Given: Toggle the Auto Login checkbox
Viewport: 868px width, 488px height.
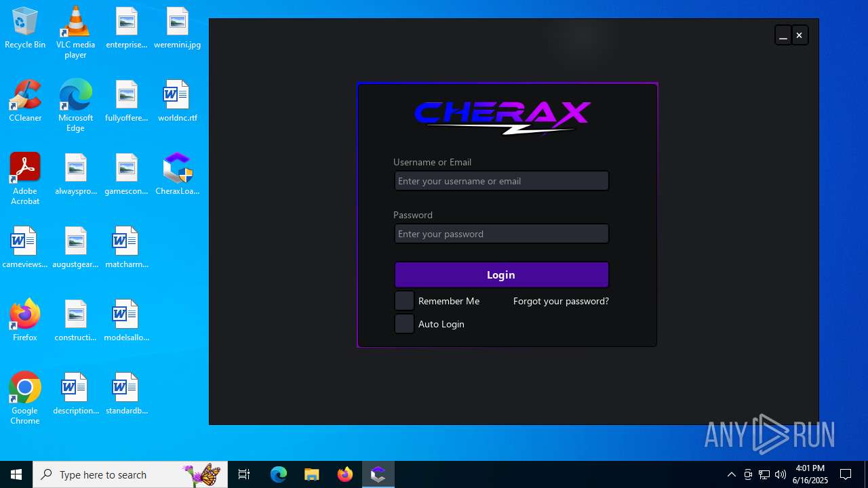Looking at the screenshot, I should [x=404, y=324].
